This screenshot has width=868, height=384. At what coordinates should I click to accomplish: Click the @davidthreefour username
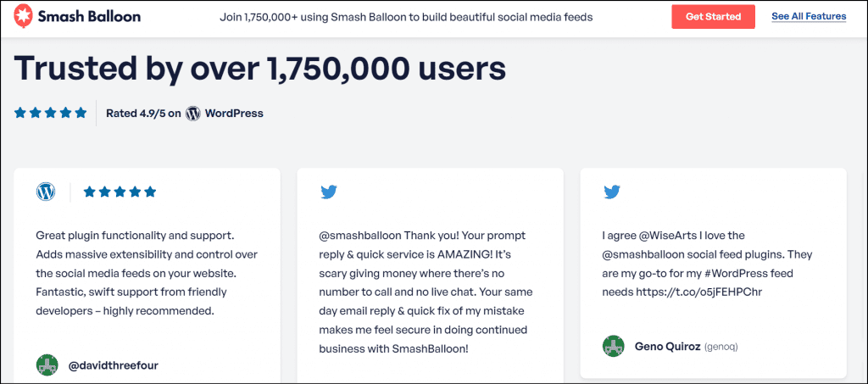coord(113,366)
